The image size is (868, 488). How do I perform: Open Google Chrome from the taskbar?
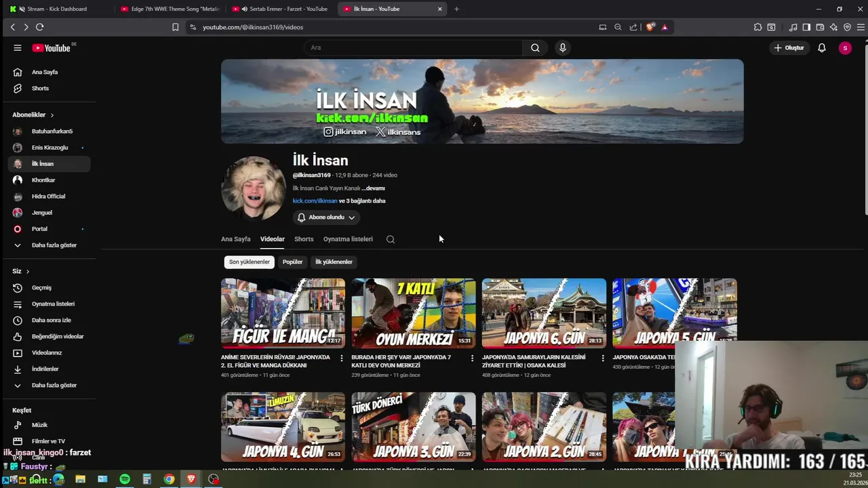(x=169, y=479)
